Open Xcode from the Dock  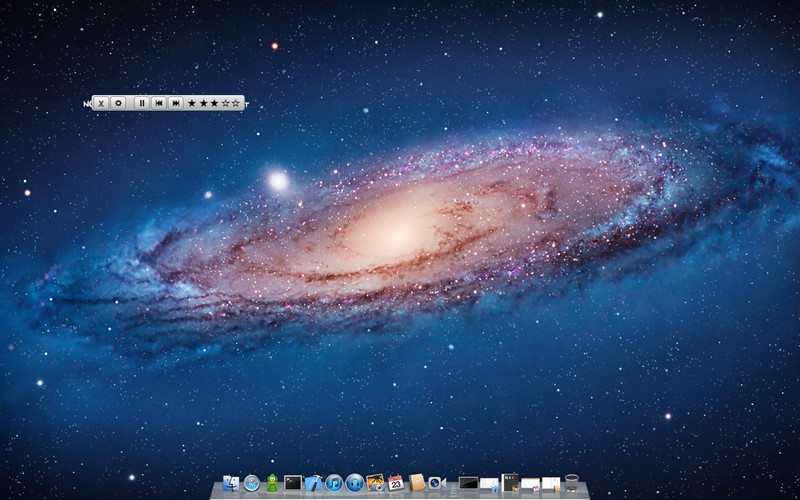pos(313,483)
